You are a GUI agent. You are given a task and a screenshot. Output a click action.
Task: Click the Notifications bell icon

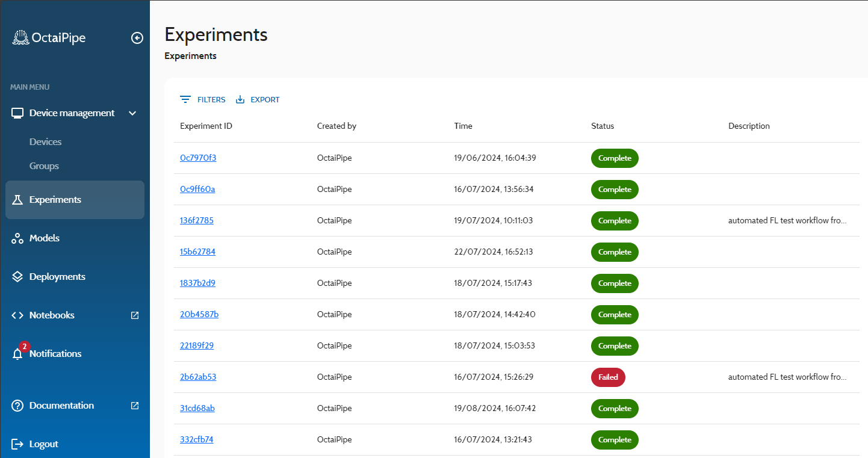17,354
